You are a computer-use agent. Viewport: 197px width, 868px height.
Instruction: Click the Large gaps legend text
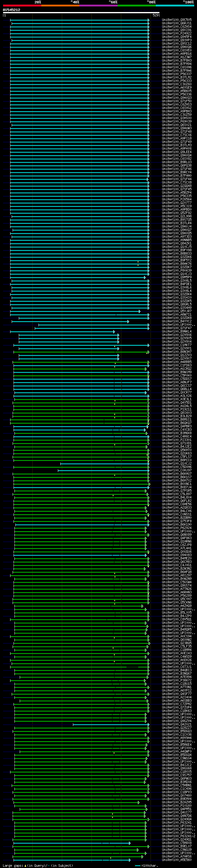13,865
